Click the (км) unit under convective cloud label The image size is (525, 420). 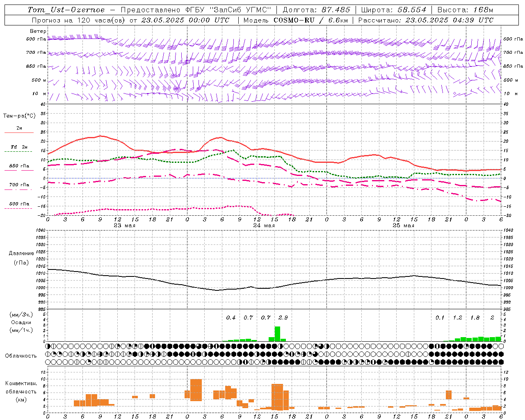point(21,399)
